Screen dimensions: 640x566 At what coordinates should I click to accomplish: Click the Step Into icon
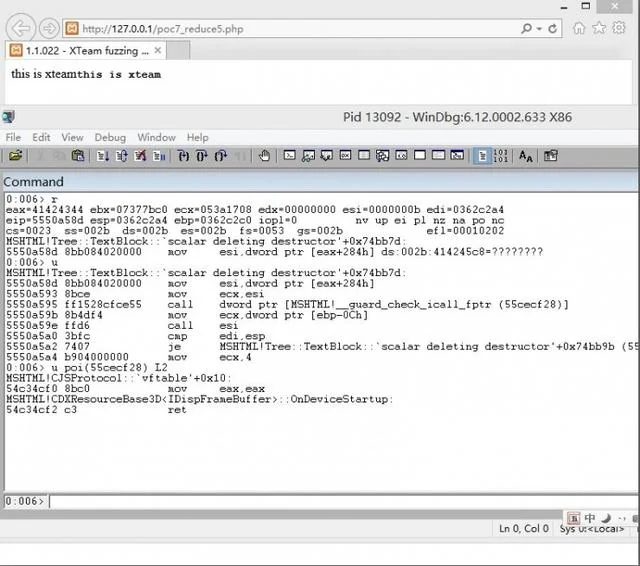pyautogui.click(x=183, y=155)
